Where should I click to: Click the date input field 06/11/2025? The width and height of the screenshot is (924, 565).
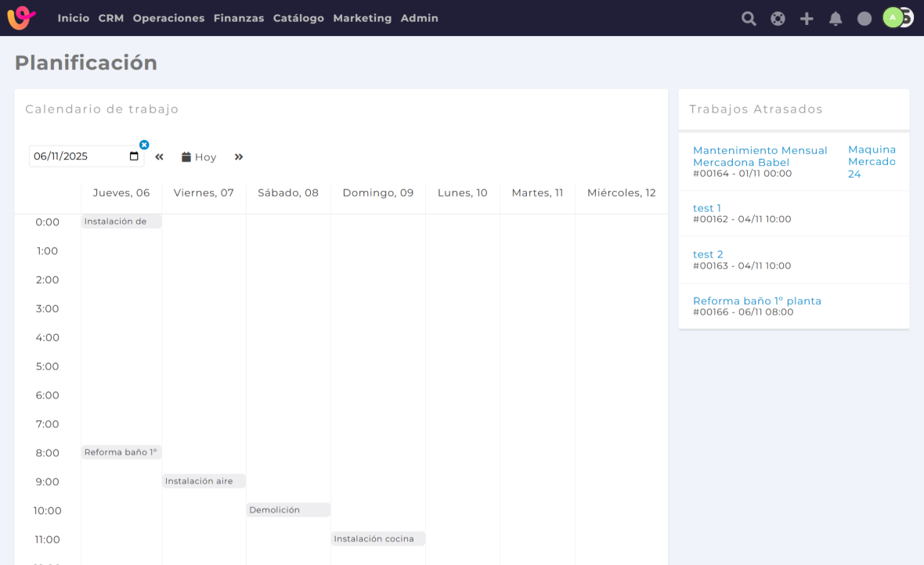click(x=78, y=157)
